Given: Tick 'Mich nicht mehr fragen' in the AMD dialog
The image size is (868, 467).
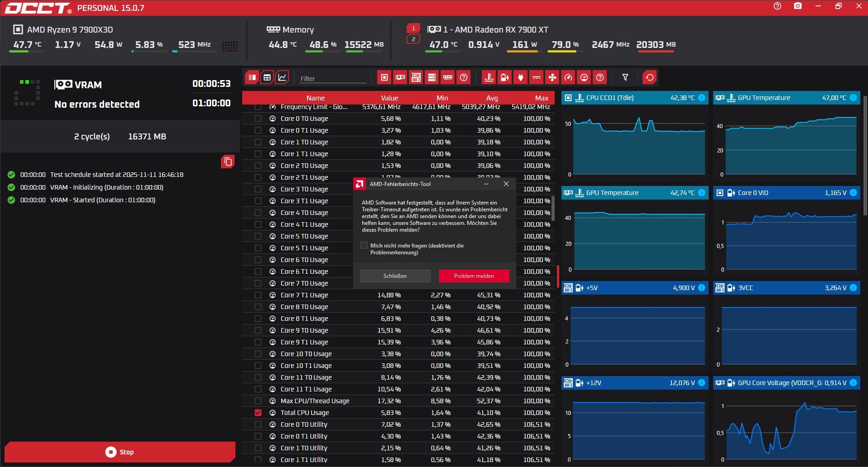Looking at the screenshot, I should (x=364, y=245).
